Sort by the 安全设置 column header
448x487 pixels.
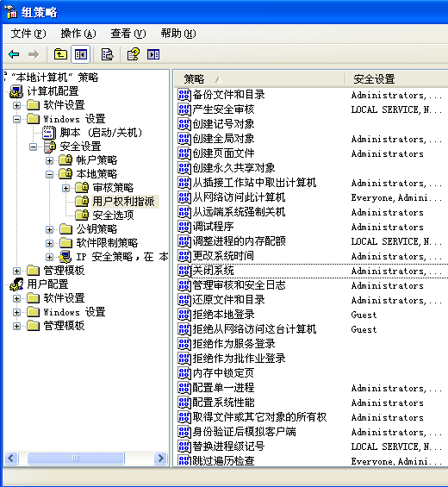(x=397, y=79)
